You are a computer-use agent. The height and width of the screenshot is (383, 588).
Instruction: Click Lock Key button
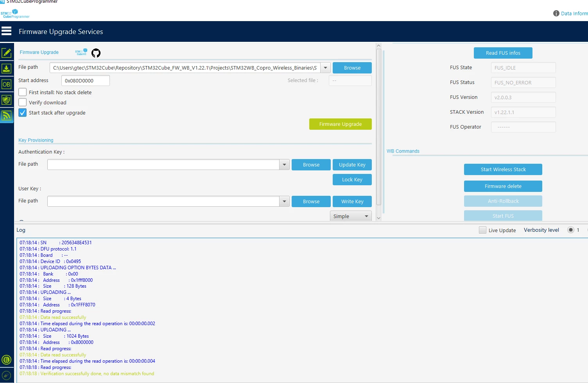(352, 179)
